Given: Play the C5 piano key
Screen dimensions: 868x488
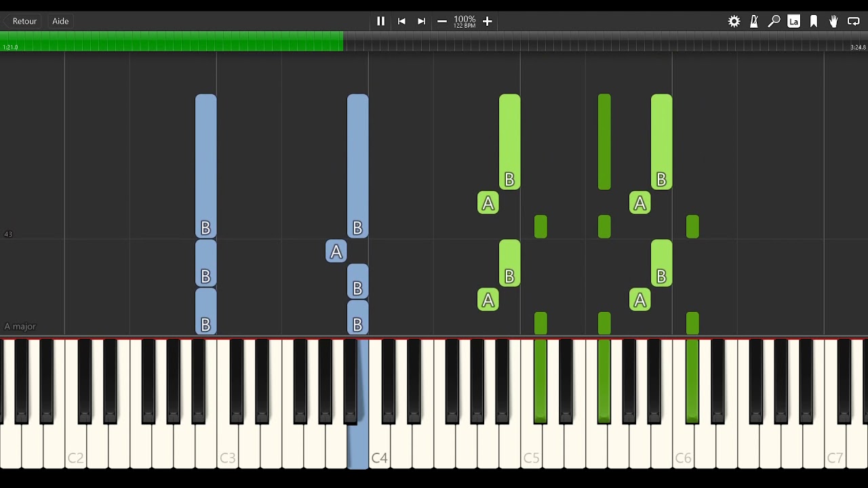Looking at the screenshot, I should 531,447.
